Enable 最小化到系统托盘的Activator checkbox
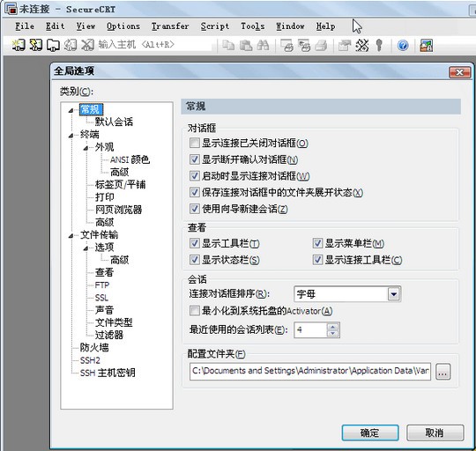This screenshot has width=476, height=451. click(x=194, y=311)
